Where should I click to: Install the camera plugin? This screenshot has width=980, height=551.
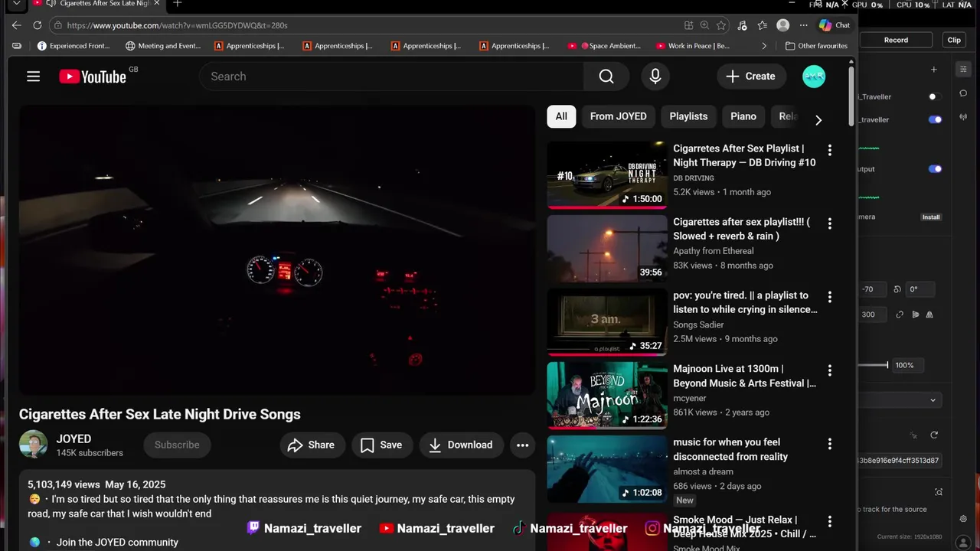931,217
